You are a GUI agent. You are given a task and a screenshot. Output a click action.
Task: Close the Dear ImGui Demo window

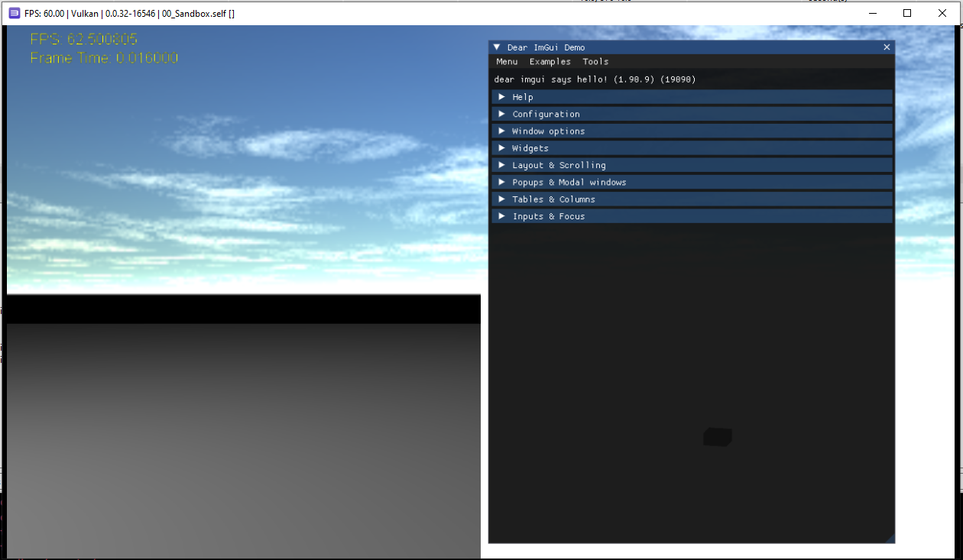pos(887,47)
